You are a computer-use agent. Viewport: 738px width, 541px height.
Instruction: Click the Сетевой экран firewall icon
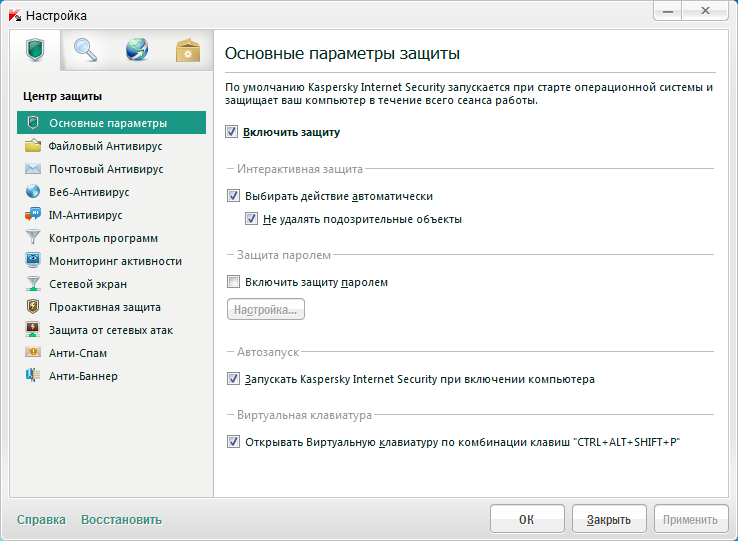point(33,284)
